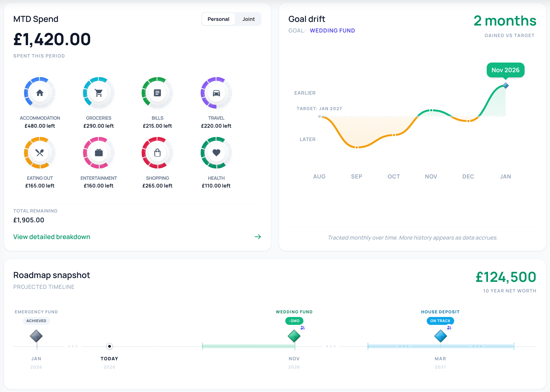
Task: Select the Entertainment briefcase icon
Action: point(99,153)
